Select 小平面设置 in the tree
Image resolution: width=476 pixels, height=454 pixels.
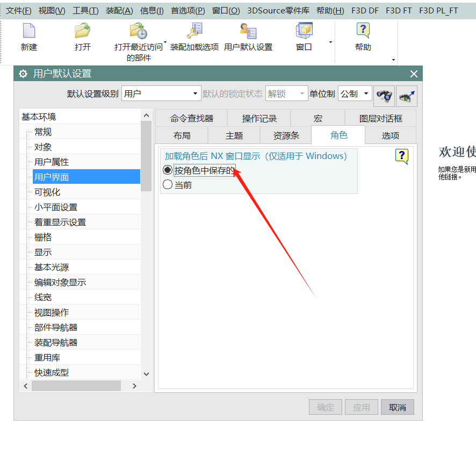56,207
